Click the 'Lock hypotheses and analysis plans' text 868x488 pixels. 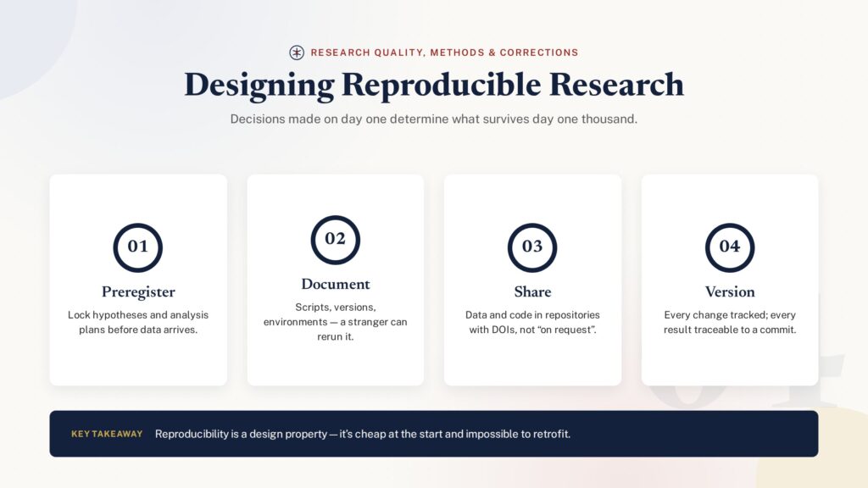138,322
